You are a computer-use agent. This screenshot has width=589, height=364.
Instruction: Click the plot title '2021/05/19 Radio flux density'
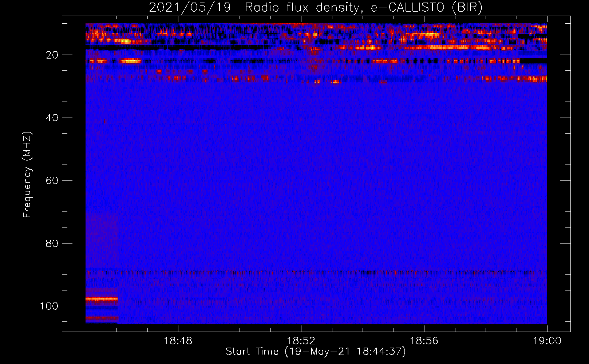[x=316, y=8]
